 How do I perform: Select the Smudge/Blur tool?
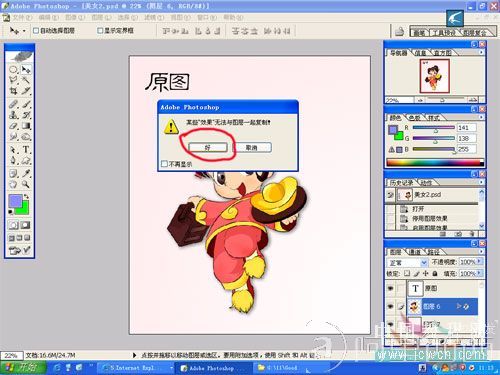pyautogui.click(x=13, y=137)
